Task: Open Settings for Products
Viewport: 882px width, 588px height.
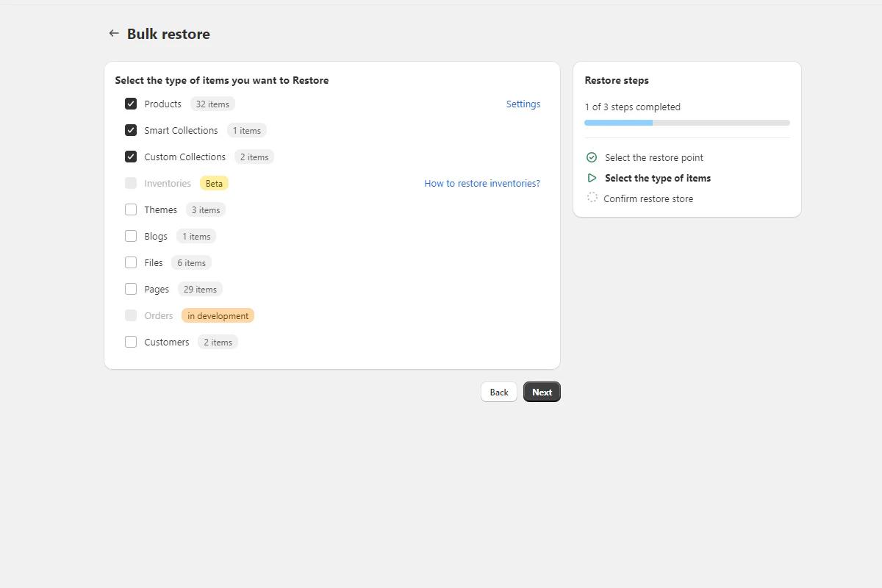Action: tap(523, 104)
